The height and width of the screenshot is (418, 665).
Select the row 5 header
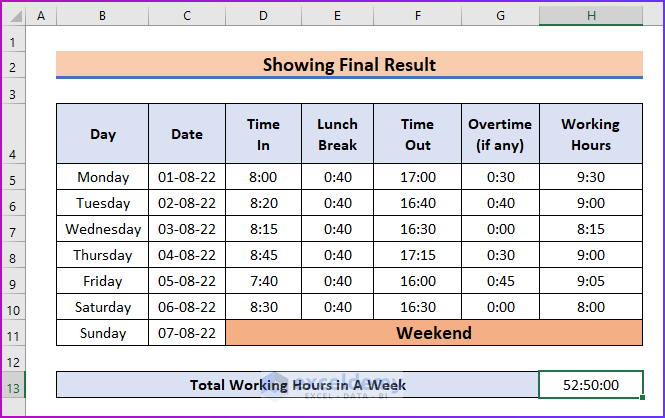tap(13, 178)
